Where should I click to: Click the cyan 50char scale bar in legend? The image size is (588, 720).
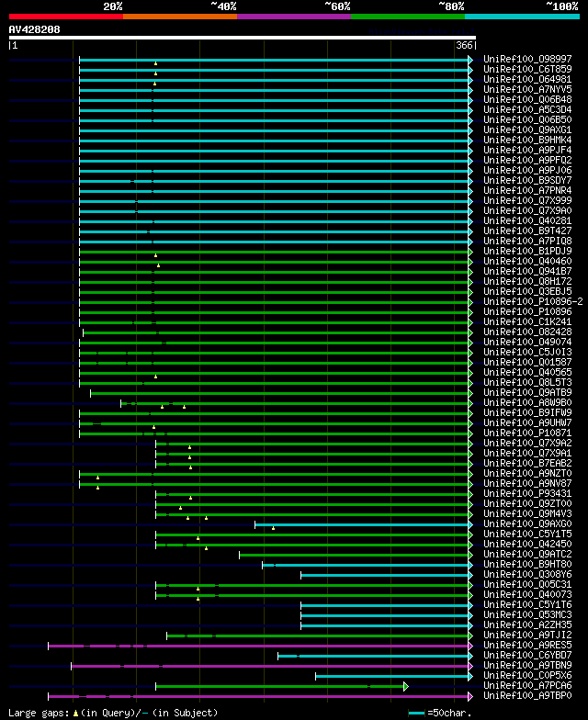tap(417, 713)
